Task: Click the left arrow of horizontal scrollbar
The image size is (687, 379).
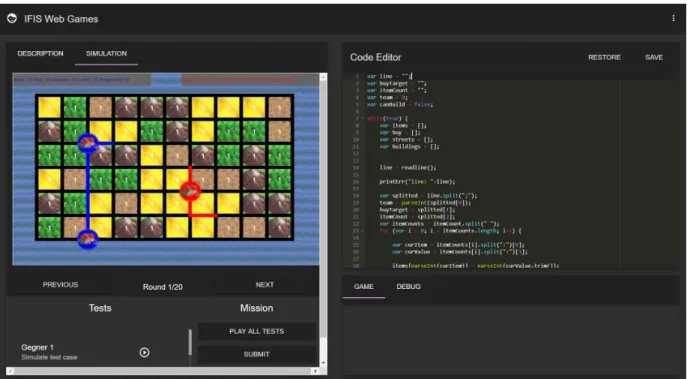Action: (x=9, y=371)
